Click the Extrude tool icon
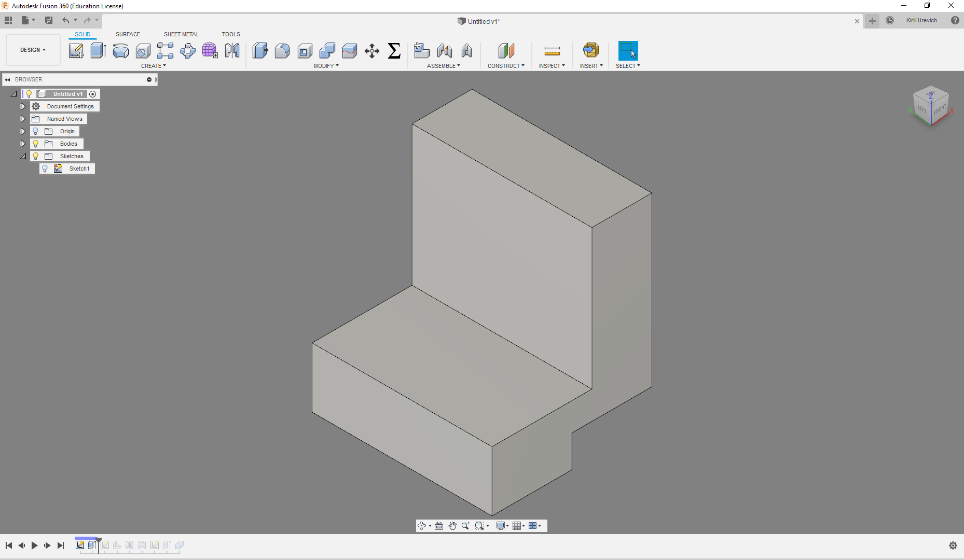This screenshot has width=964, height=560. (98, 51)
